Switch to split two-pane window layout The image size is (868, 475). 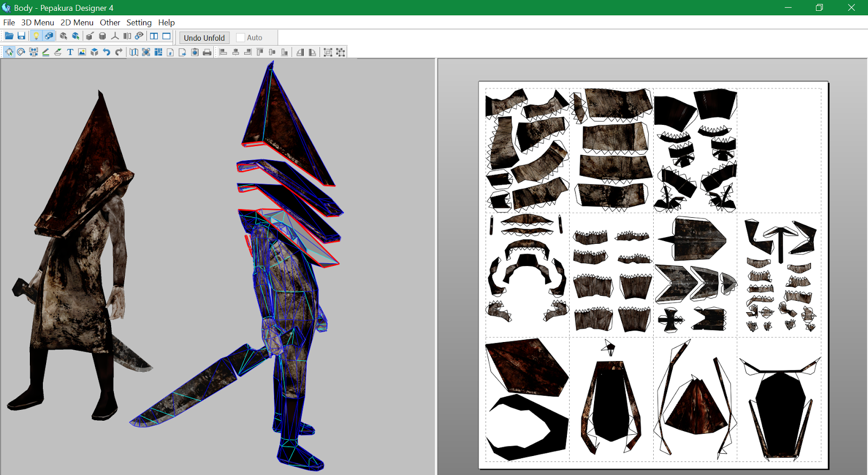pos(154,36)
